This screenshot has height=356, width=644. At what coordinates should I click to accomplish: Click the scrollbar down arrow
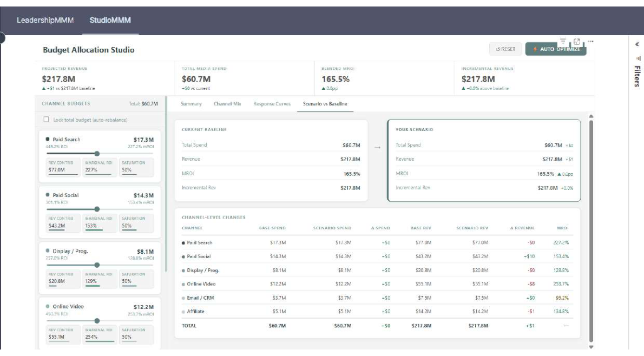click(x=591, y=347)
